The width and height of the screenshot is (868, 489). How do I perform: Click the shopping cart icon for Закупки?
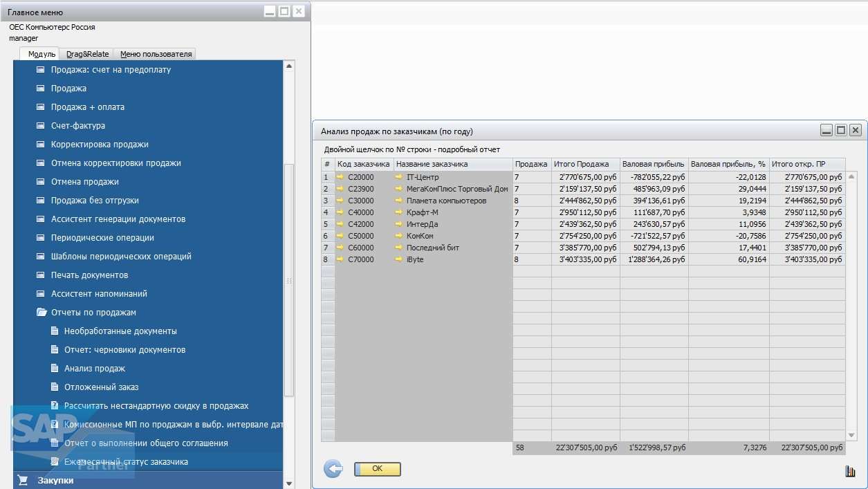point(23,480)
